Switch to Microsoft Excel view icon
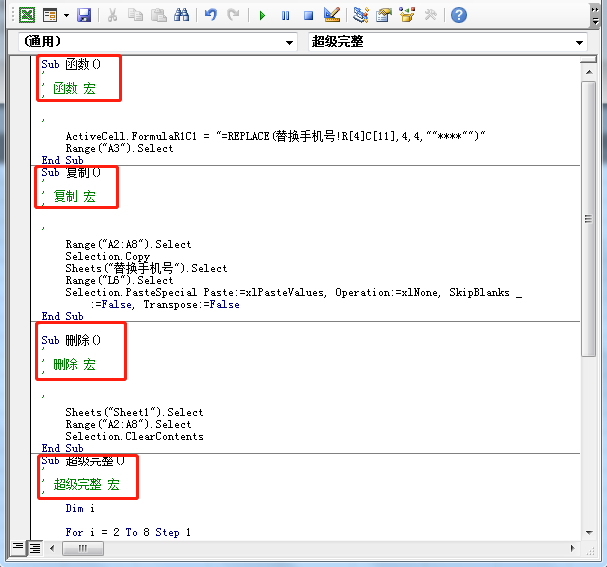This screenshot has height=567, width=607. click(27, 15)
